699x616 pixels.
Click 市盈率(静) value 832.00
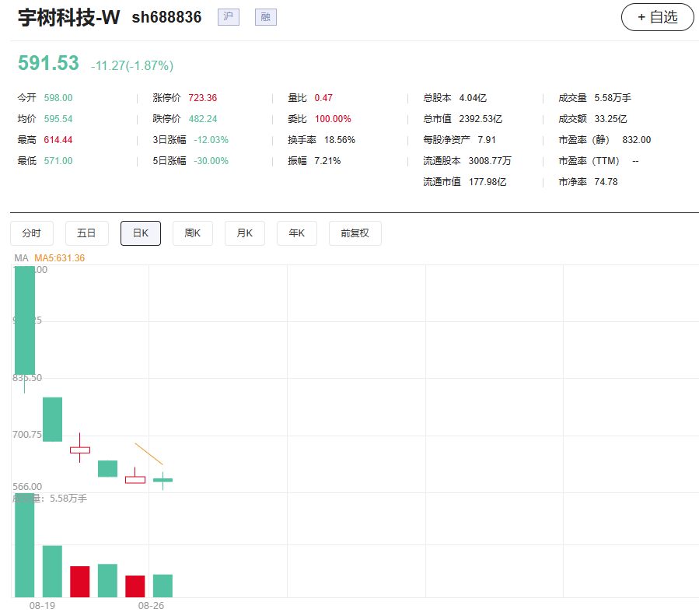coord(637,140)
